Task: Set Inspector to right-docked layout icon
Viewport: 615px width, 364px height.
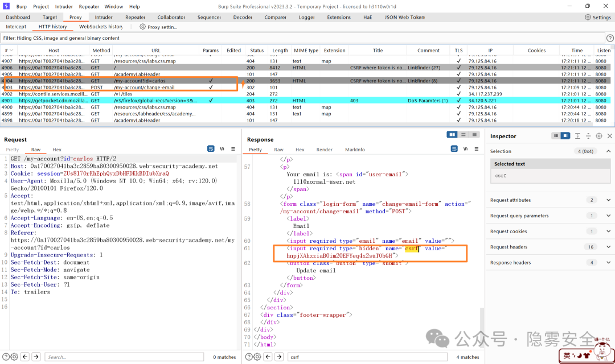Action: pos(565,136)
